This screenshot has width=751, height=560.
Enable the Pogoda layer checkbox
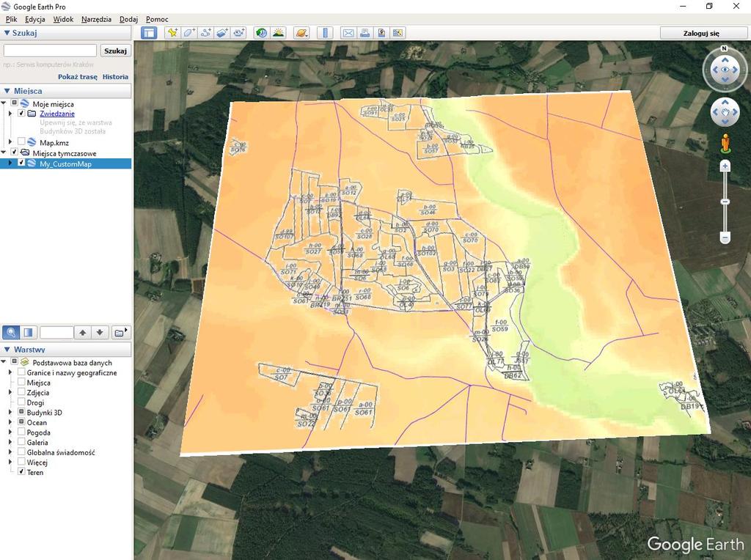pos(21,432)
